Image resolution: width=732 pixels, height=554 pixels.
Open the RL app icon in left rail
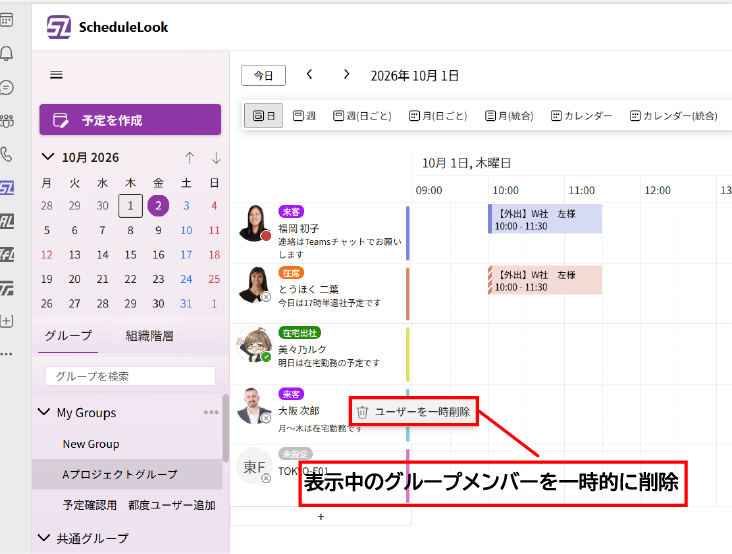pyautogui.click(x=7, y=221)
